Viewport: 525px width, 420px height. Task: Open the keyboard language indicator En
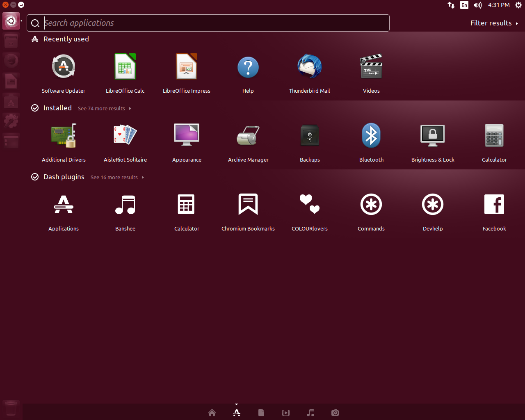coord(464,5)
